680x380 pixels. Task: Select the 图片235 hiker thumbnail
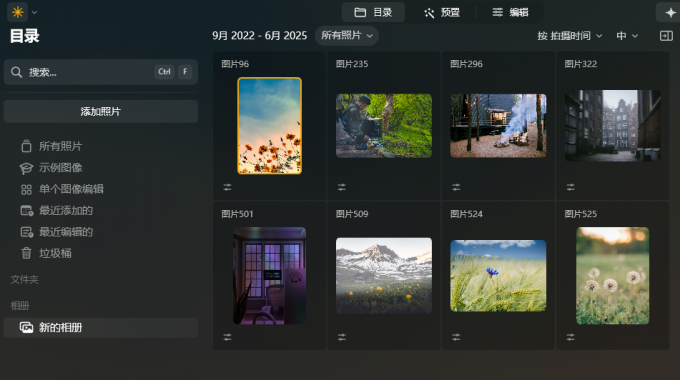click(384, 126)
